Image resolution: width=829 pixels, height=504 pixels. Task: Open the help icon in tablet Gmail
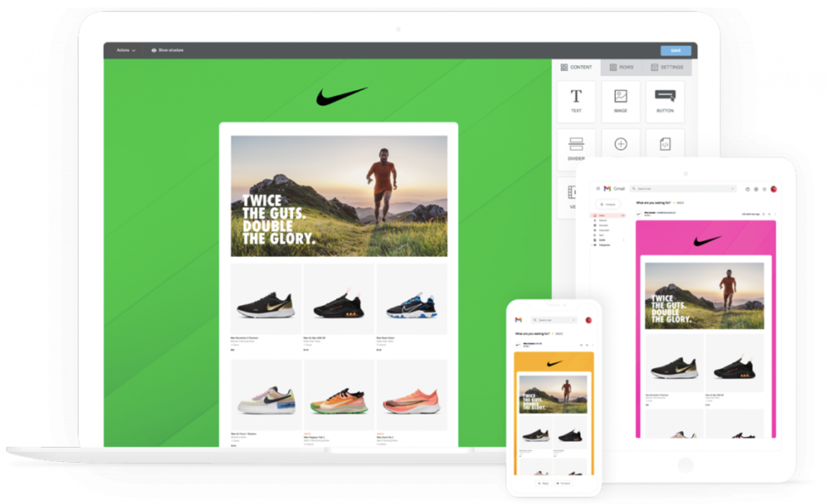pyautogui.click(x=747, y=189)
